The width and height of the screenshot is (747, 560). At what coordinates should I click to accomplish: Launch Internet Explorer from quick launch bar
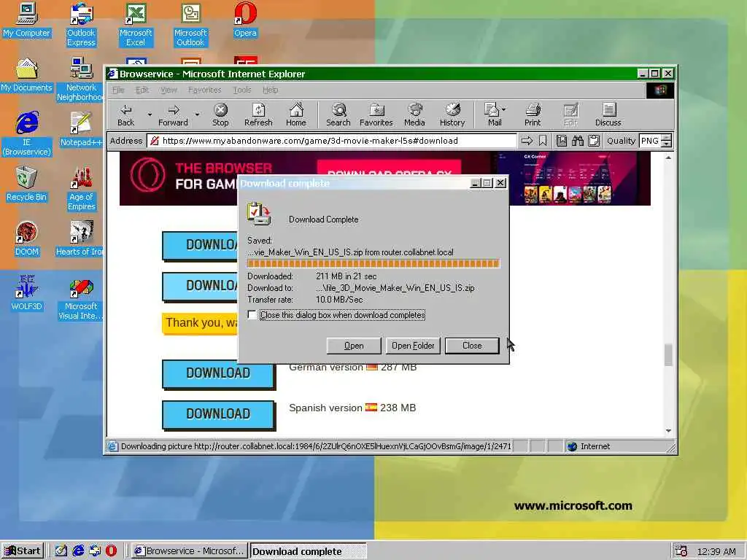pos(78,551)
